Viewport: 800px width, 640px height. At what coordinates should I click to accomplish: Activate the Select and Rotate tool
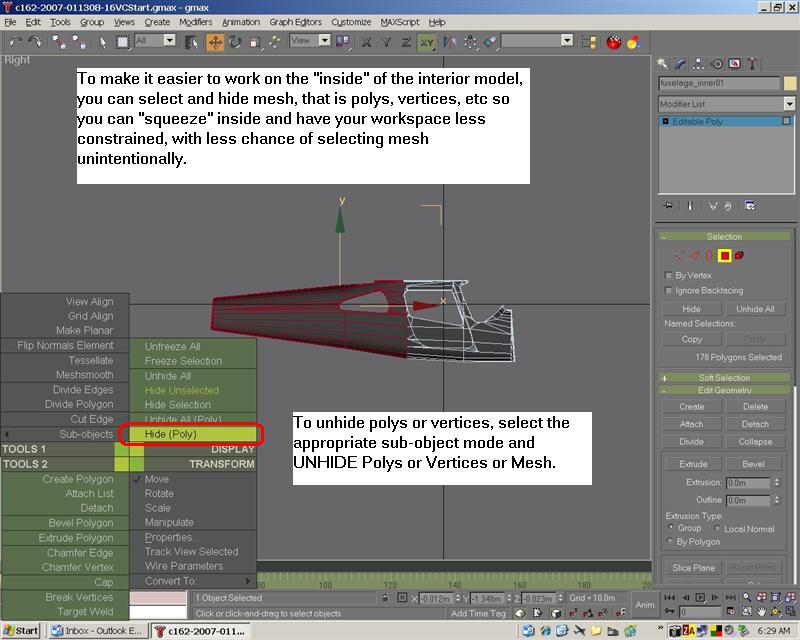click(235, 42)
